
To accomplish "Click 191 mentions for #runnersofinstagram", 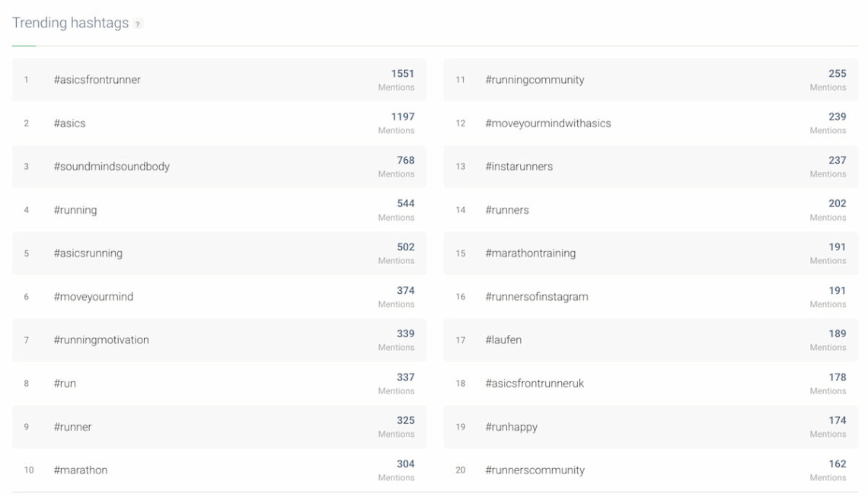I will [x=837, y=291].
